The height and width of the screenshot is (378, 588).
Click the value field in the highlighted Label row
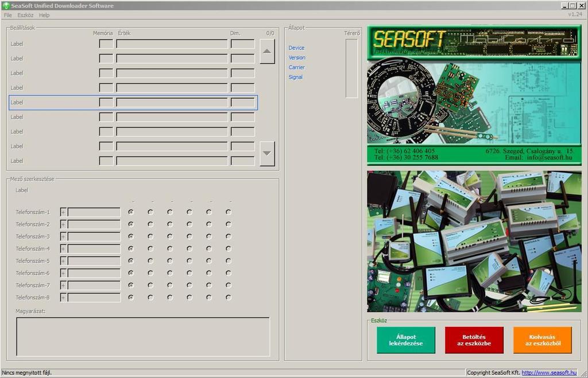(172, 102)
